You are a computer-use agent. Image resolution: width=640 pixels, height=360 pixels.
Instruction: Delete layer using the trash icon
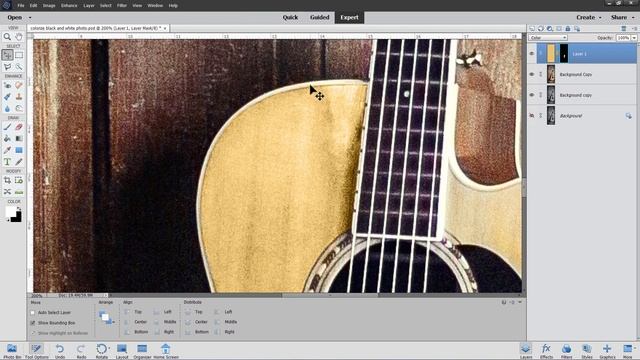click(624, 29)
